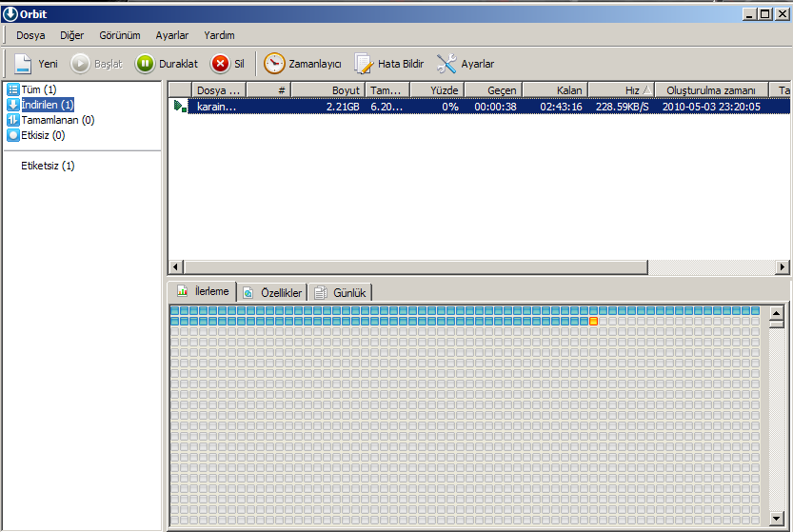Viewport: 793px width, 532px height.
Task: Click the icon on Özellikler tab
Action: pyautogui.click(x=248, y=293)
